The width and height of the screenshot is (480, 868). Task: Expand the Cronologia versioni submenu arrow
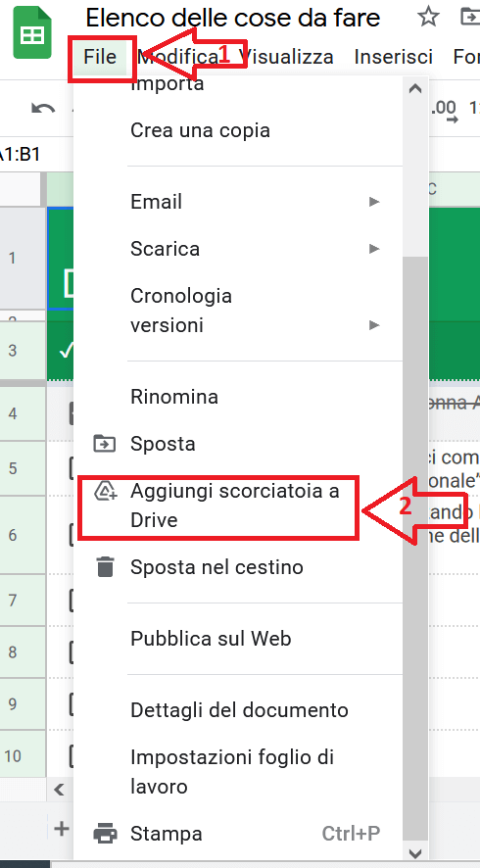pos(375,325)
